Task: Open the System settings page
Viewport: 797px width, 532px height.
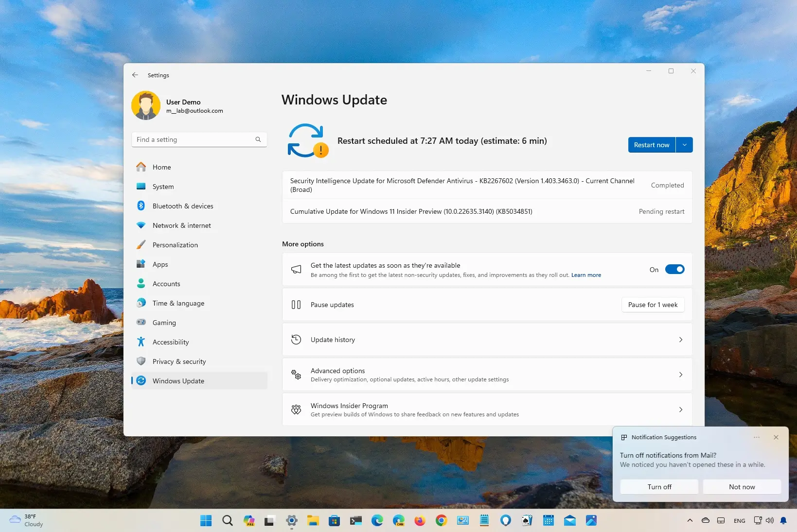Action: pyautogui.click(x=199, y=187)
